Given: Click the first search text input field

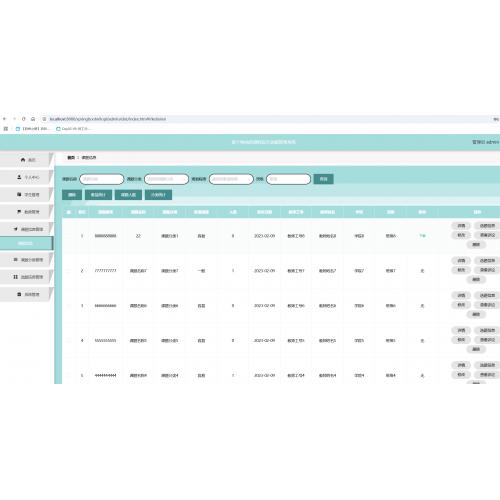Looking at the screenshot, I should [x=102, y=179].
